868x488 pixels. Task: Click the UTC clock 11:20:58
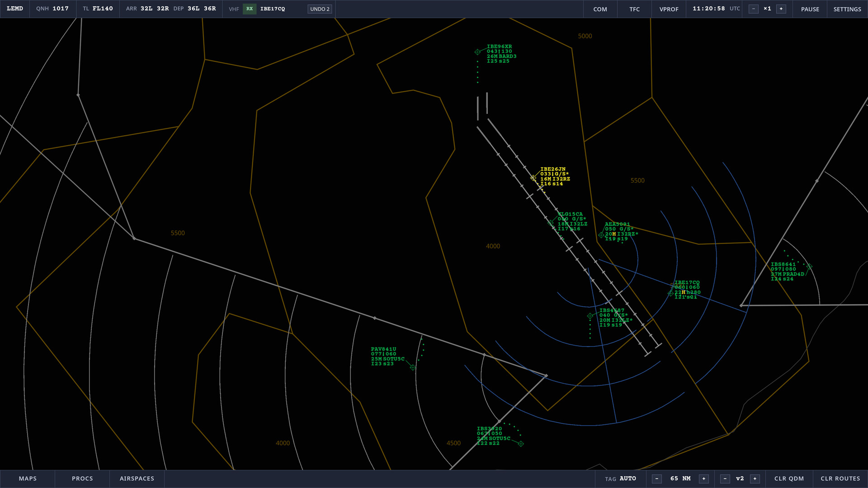click(x=708, y=9)
